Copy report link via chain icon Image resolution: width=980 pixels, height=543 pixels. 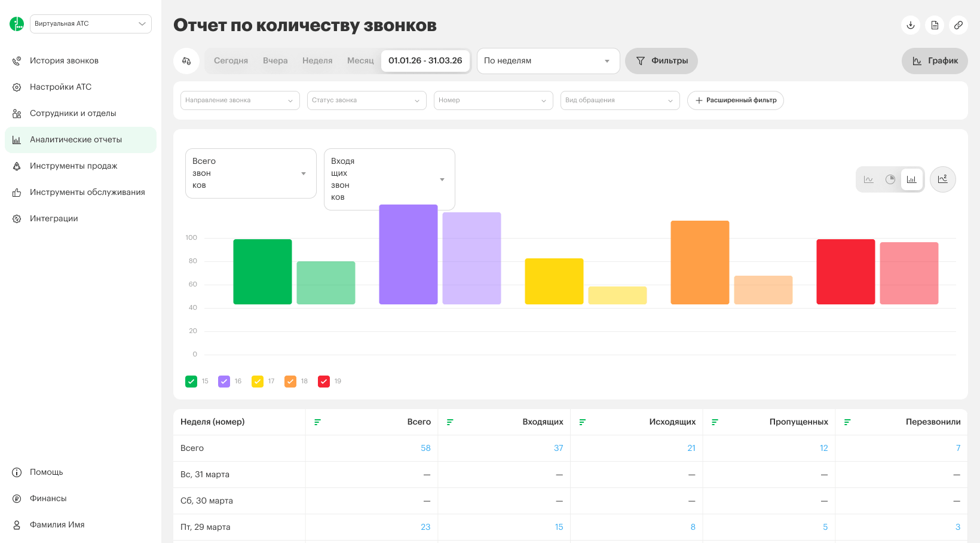coord(958,25)
